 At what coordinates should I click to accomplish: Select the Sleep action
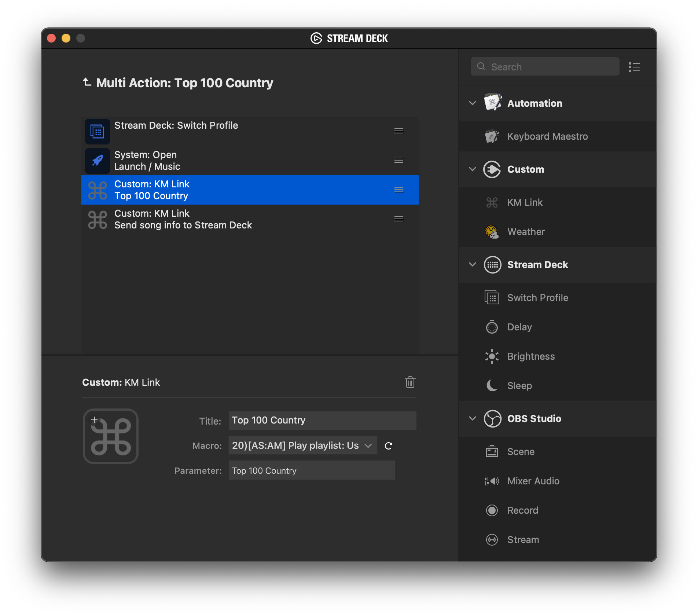click(x=557, y=386)
